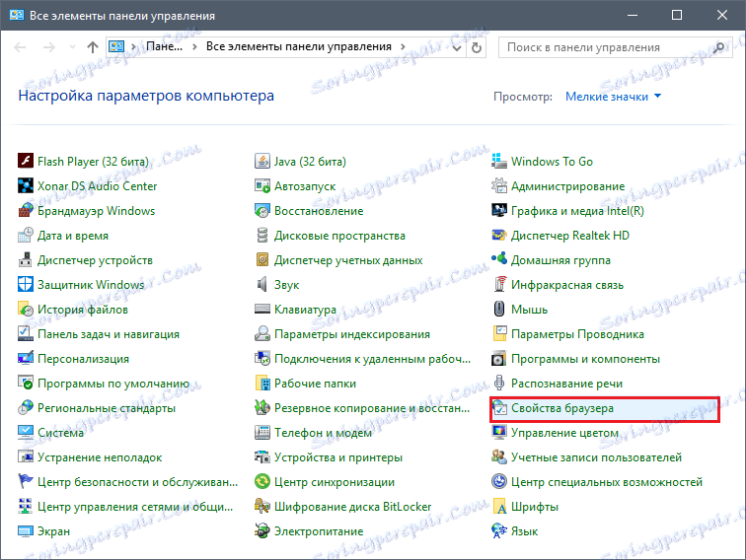Expand chevron after Пане... breadcrumb

(x=194, y=46)
